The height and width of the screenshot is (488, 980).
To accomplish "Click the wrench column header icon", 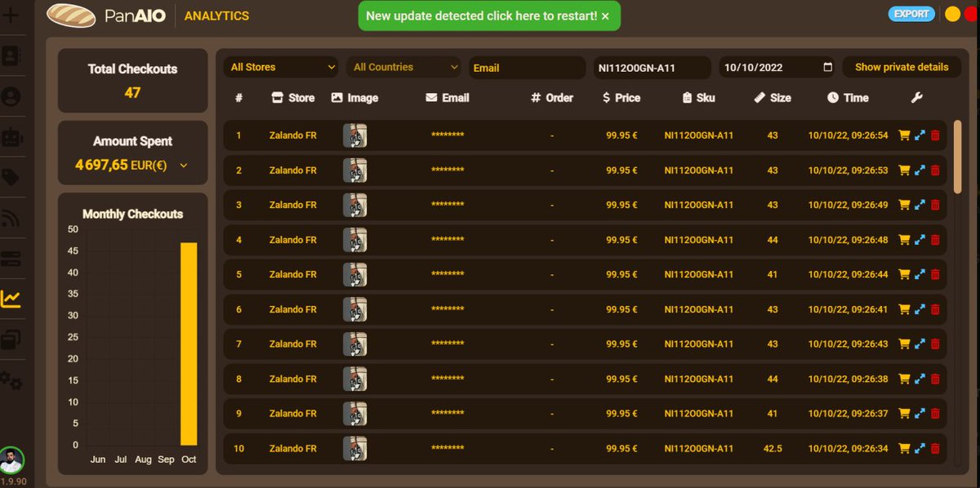I will (x=916, y=98).
